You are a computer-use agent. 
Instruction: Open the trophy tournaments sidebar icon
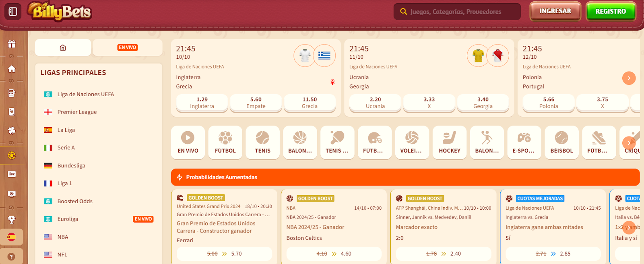click(12, 220)
